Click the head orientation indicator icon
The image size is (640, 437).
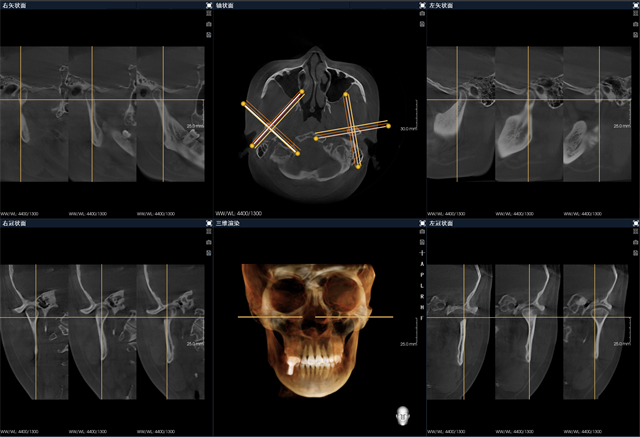tap(403, 416)
